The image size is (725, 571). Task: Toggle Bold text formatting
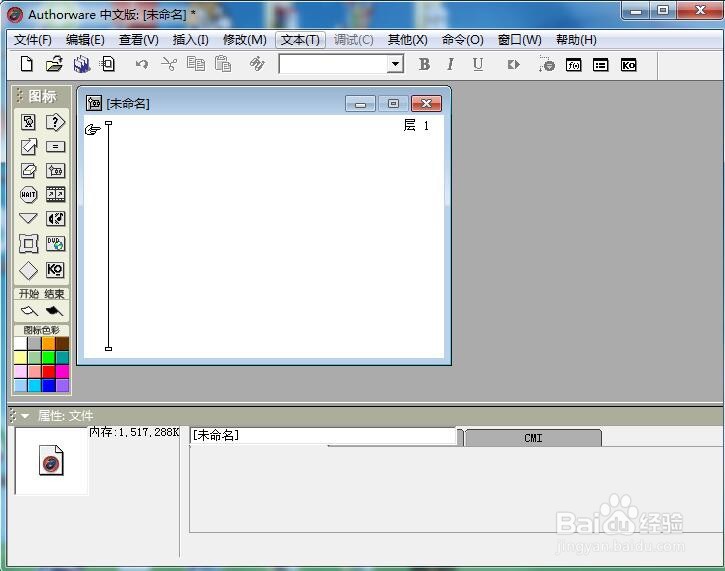(x=424, y=64)
